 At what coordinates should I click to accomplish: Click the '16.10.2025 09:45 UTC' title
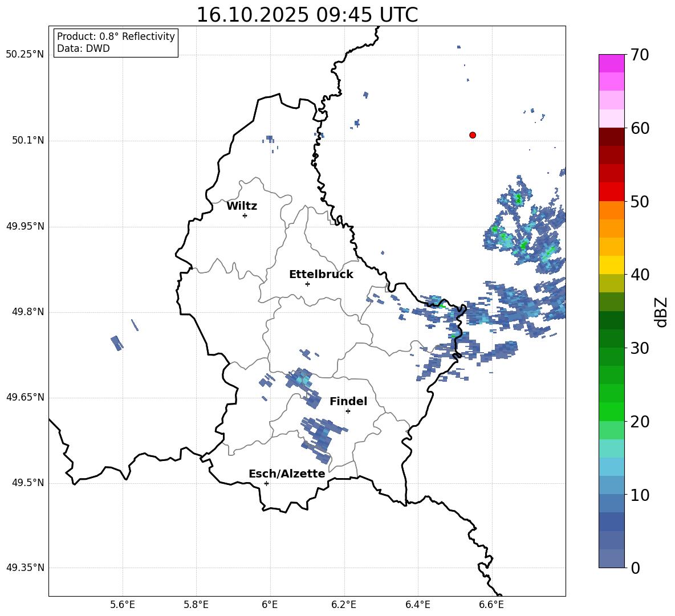(x=307, y=15)
